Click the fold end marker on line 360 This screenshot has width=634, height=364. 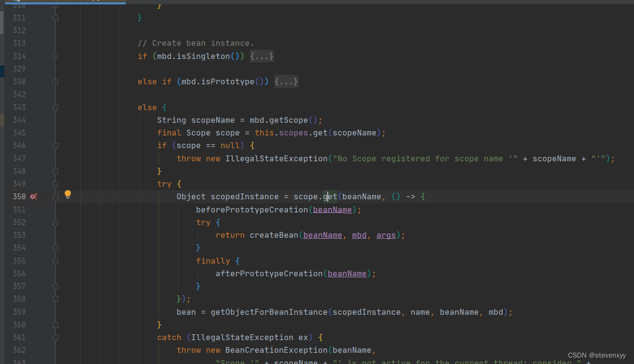pos(55,325)
